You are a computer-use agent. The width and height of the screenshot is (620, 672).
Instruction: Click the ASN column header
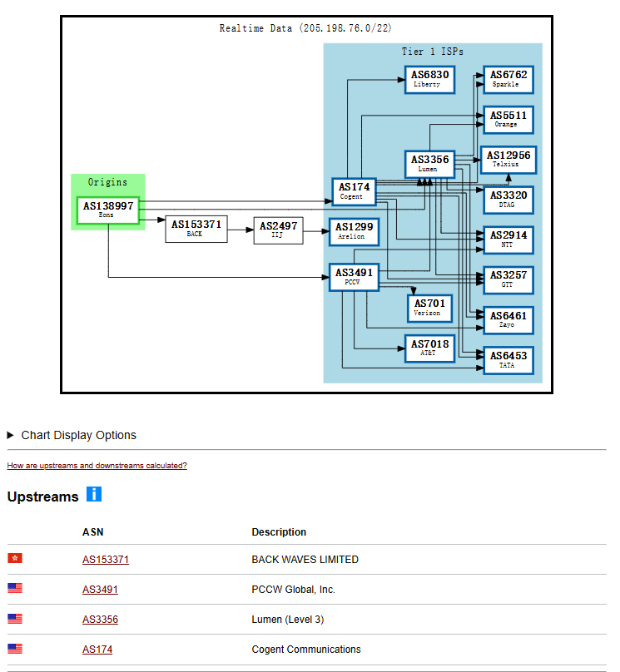click(93, 532)
